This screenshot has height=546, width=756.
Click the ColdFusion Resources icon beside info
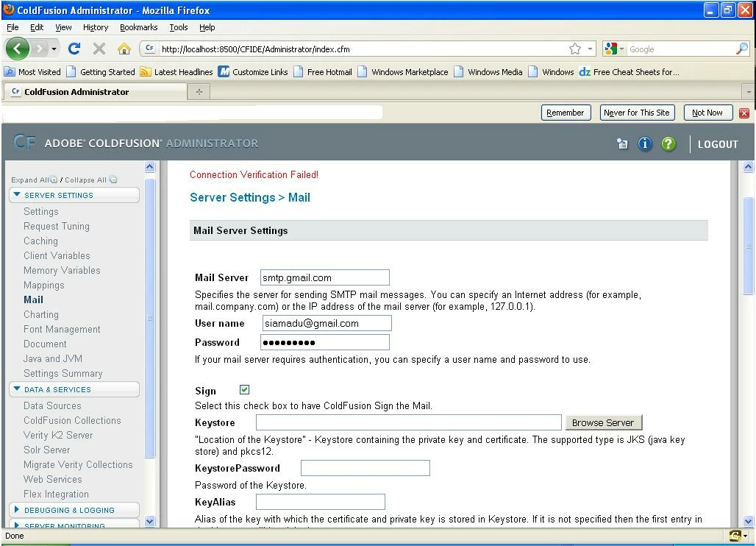pyautogui.click(x=622, y=143)
